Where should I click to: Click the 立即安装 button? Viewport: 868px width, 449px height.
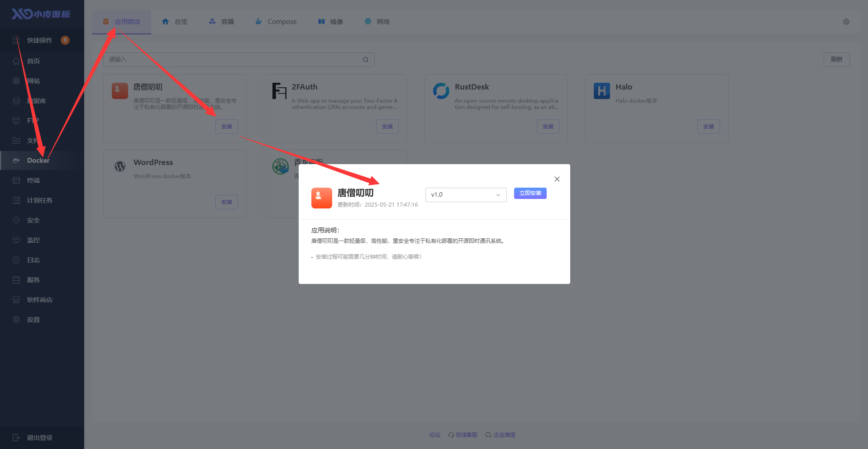tap(530, 194)
